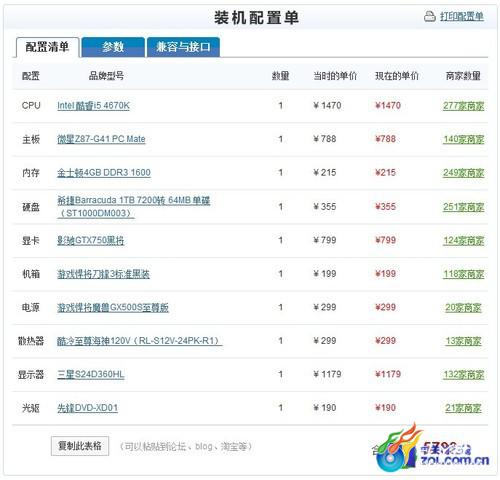
Task: Open the 打印配置单 print link
Action: (x=462, y=16)
